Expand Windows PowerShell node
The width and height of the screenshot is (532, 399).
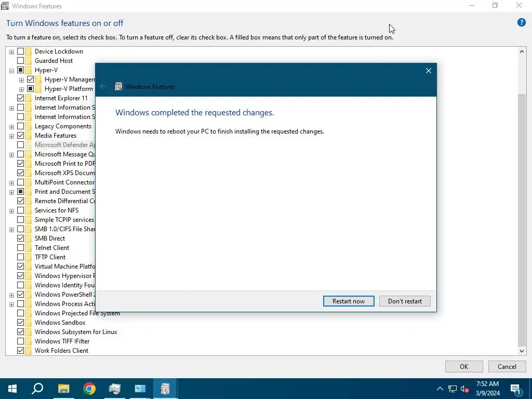[x=11, y=295]
